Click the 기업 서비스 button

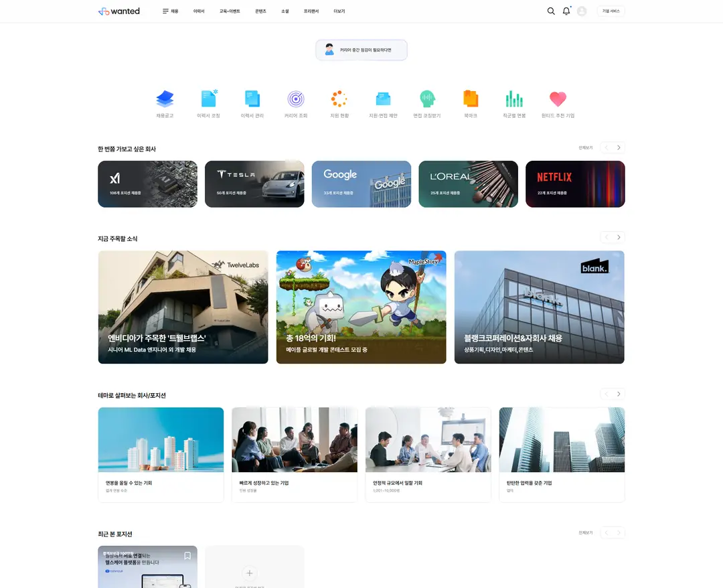(611, 11)
